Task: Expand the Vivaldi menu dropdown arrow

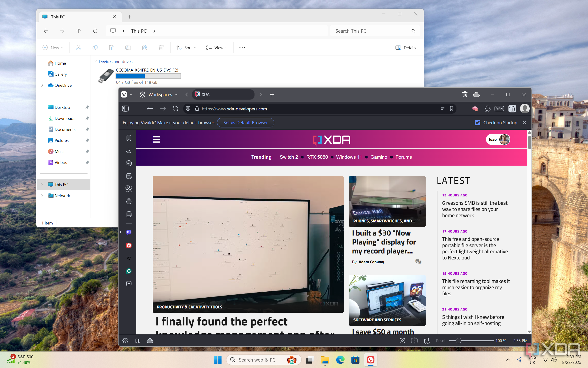Action: point(131,95)
